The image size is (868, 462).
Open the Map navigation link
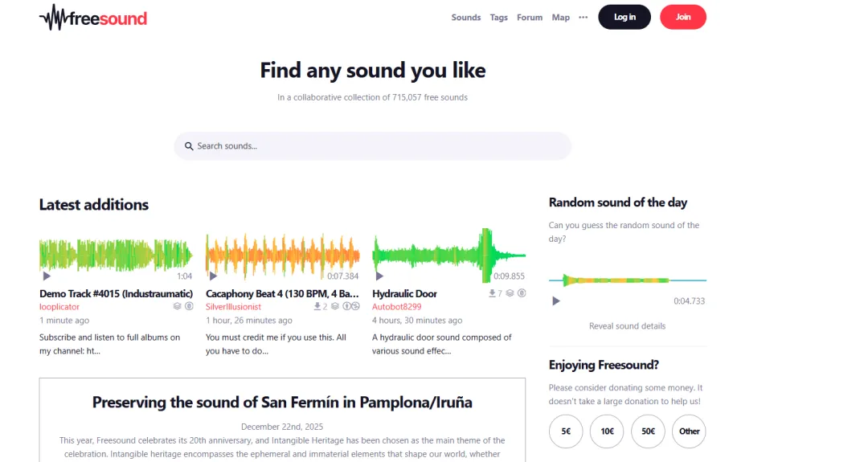(x=560, y=17)
